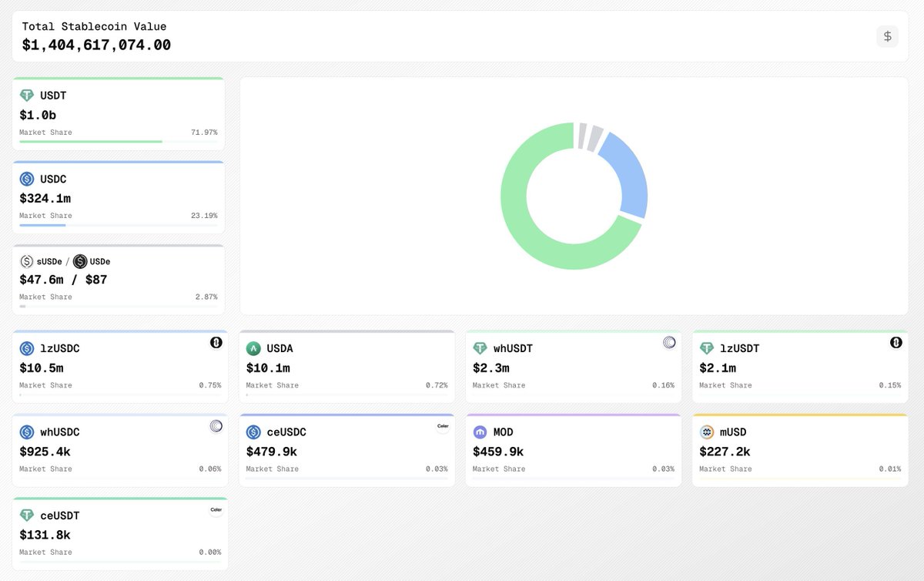This screenshot has width=924, height=581.
Task: Click the USDA card title text
Action: tap(280, 348)
